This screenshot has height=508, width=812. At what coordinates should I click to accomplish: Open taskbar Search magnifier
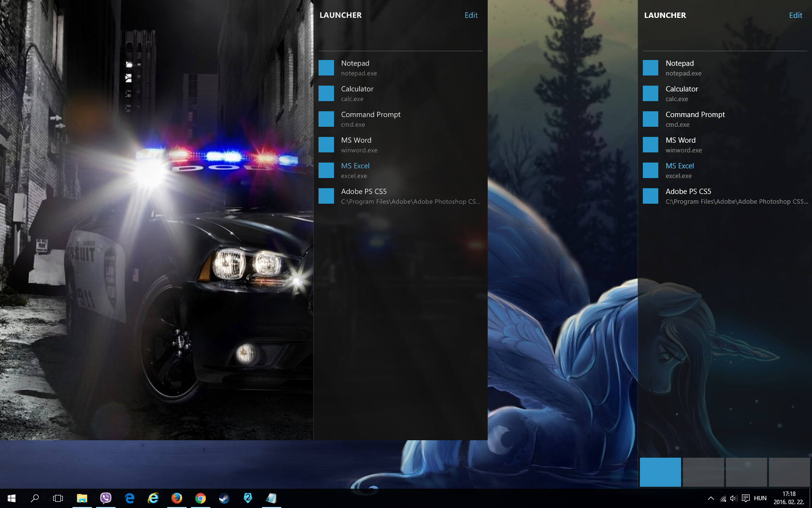(x=35, y=498)
